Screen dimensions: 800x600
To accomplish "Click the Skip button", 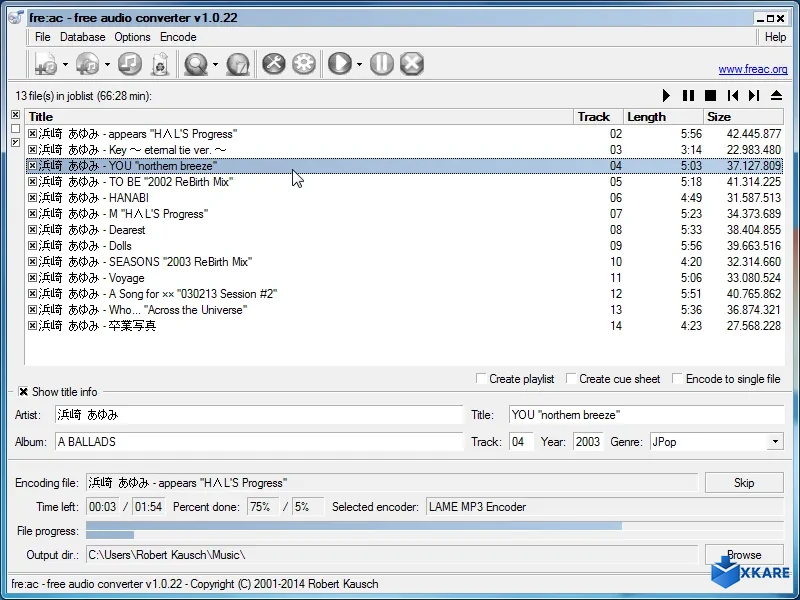I will click(744, 483).
